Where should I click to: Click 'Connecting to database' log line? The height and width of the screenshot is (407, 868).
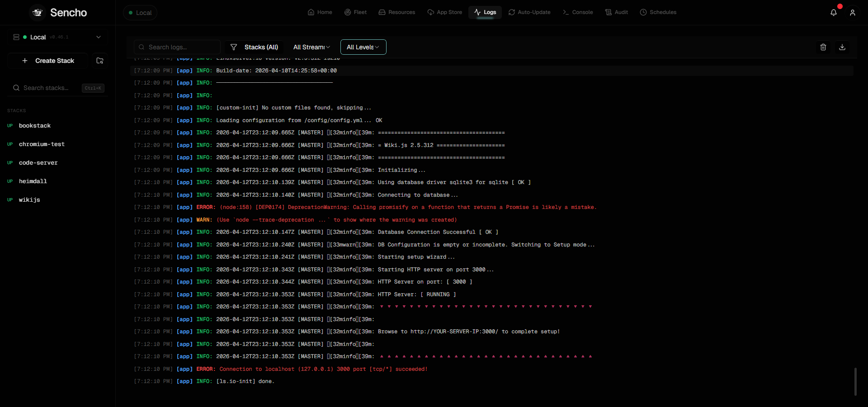(x=492, y=195)
